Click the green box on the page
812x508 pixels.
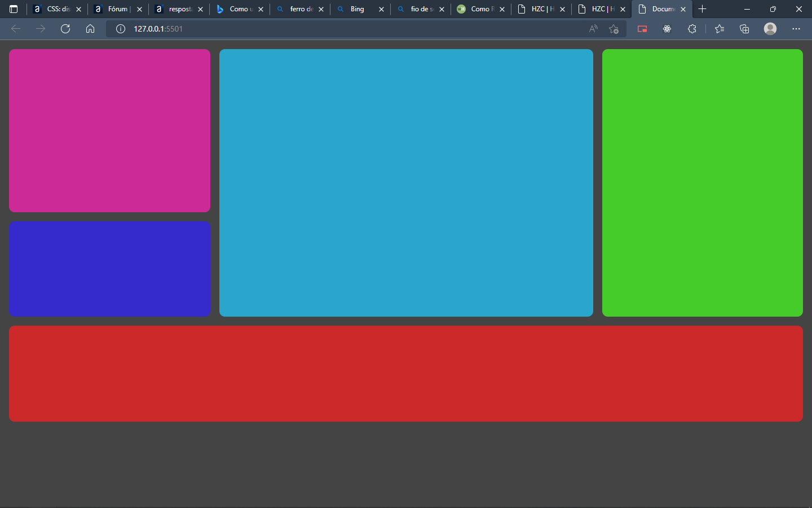703,183
